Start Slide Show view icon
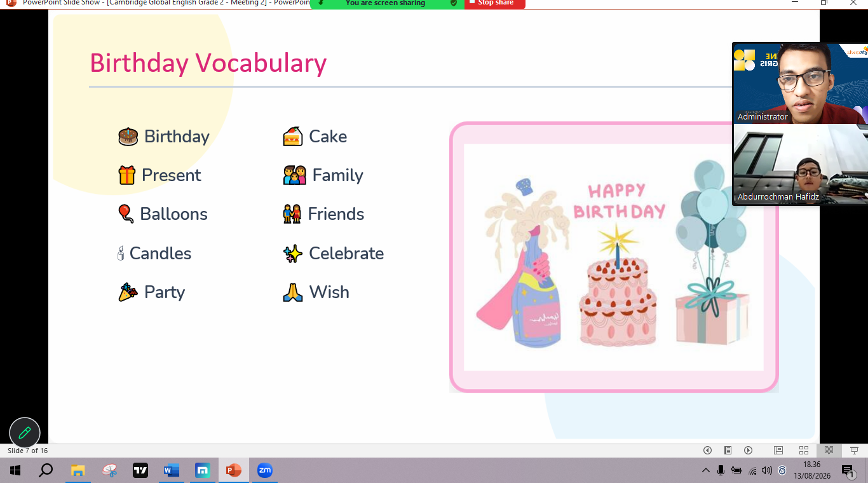This screenshot has width=868, height=483. 854,451
